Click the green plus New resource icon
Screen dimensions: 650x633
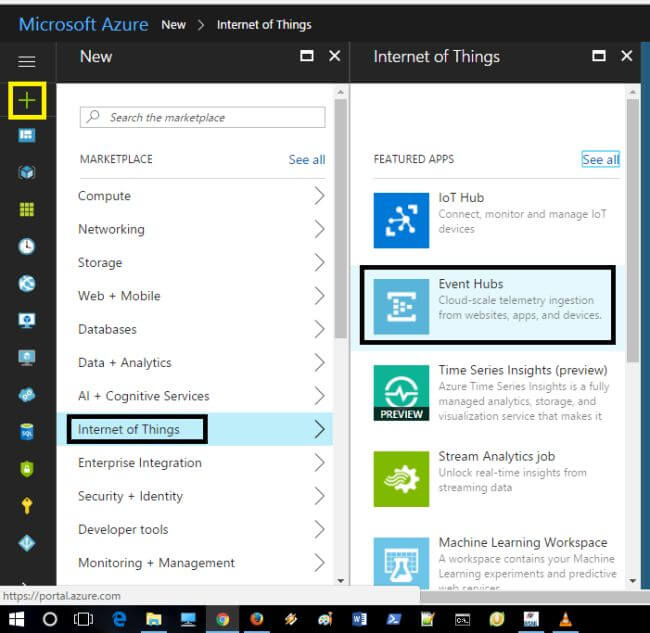point(27,101)
